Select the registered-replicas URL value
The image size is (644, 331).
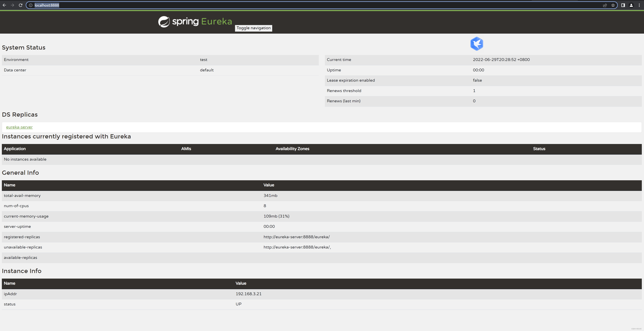tap(296, 237)
